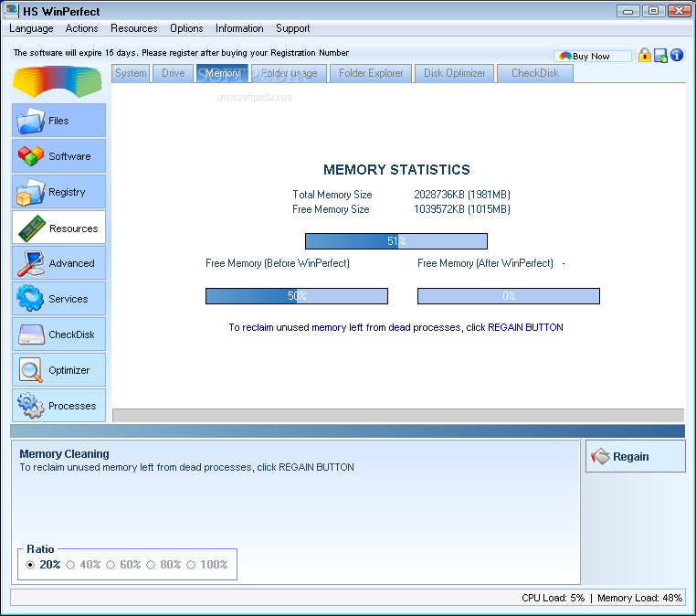The image size is (696, 616).
Task: Minimize the HS WinPerfect window
Action: click(627, 11)
